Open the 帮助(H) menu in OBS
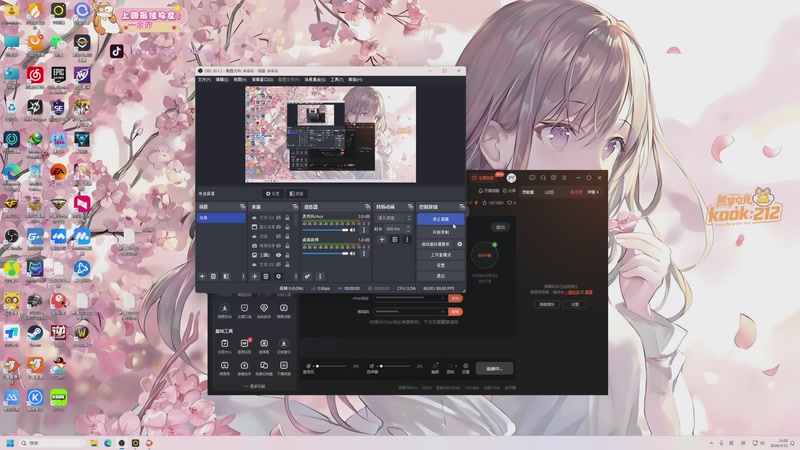Screen dimensions: 800x450 (x=355, y=80)
